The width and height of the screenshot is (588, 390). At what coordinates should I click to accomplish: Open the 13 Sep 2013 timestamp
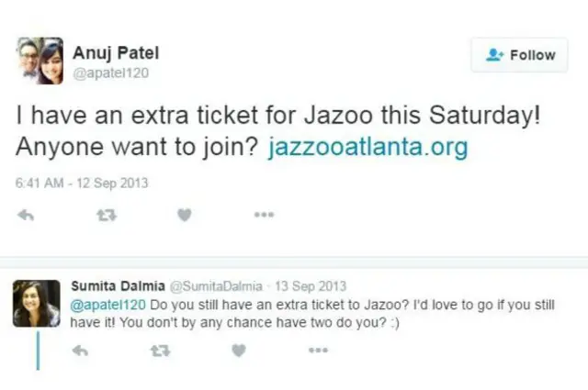point(313,285)
